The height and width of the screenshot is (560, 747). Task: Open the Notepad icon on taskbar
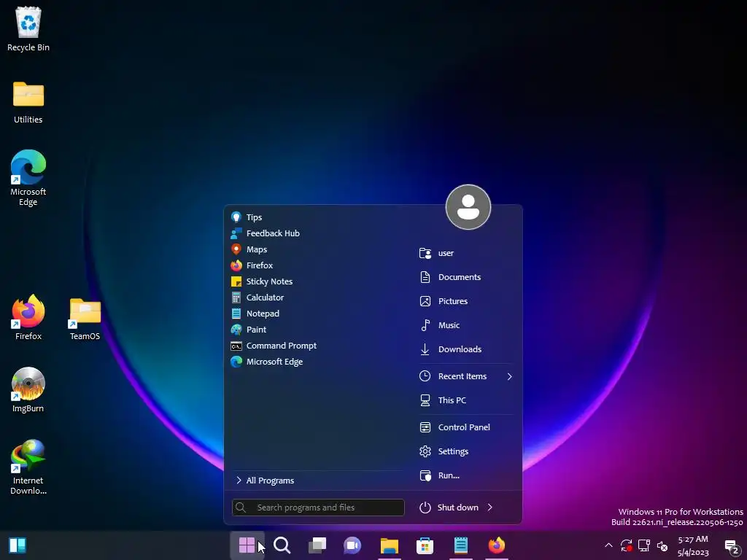click(461, 545)
